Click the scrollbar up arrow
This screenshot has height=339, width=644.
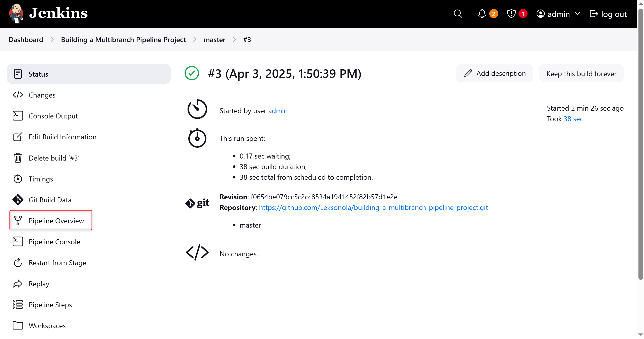click(x=640, y=4)
